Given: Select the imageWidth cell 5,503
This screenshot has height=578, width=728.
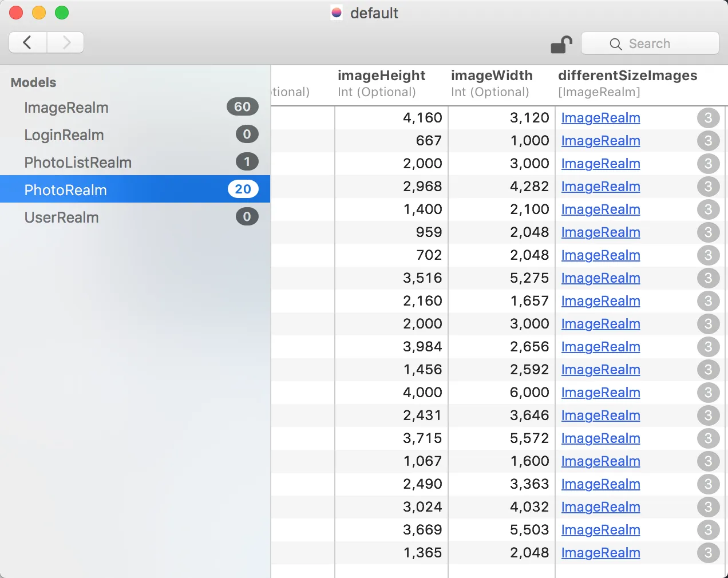Looking at the screenshot, I should 502,530.
